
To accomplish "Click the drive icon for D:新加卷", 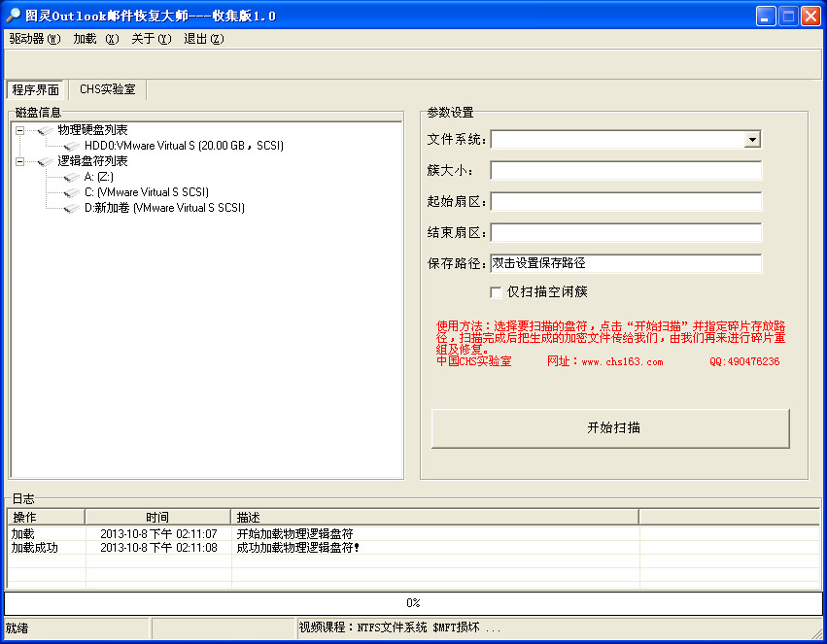I will tap(72, 208).
